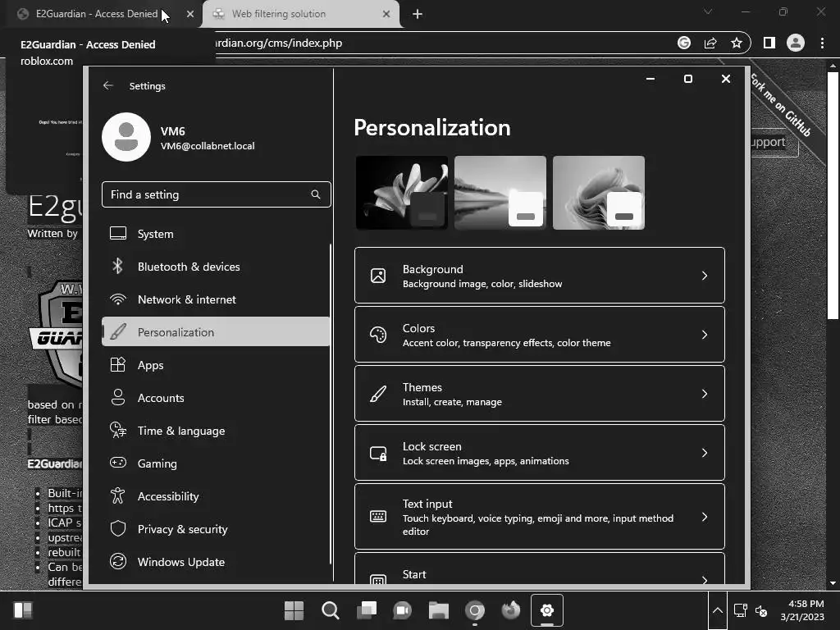The width and height of the screenshot is (840, 630).
Task: Open Apps settings category
Action: tap(216, 365)
